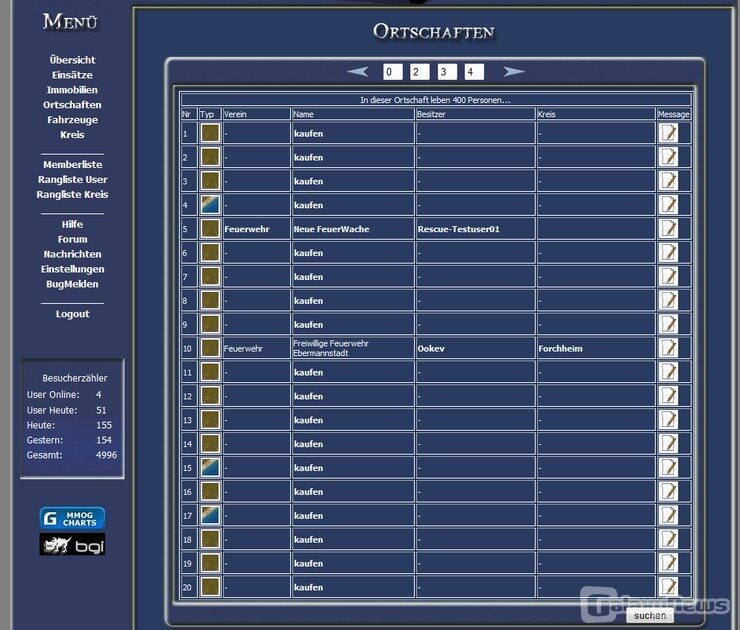The width and height of the screenshot is (740, 630).
Task: Open Einsätze in the menu
Action: [x=72, y=75]
